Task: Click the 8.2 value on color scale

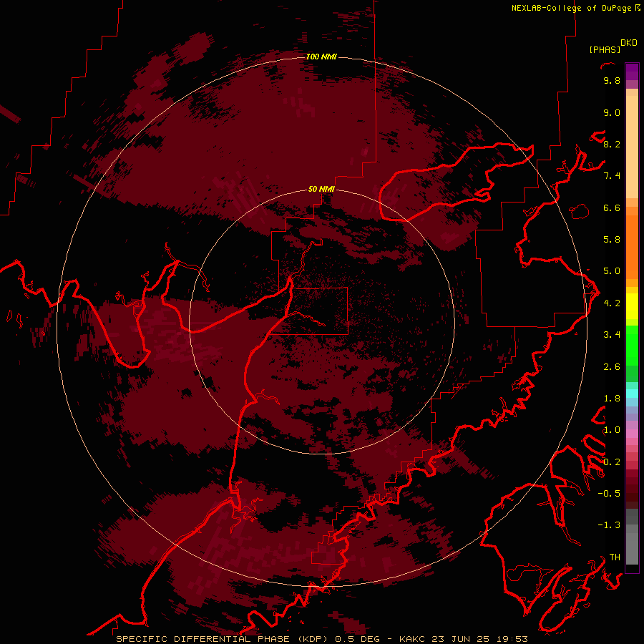Action: (x=612, y=144)
